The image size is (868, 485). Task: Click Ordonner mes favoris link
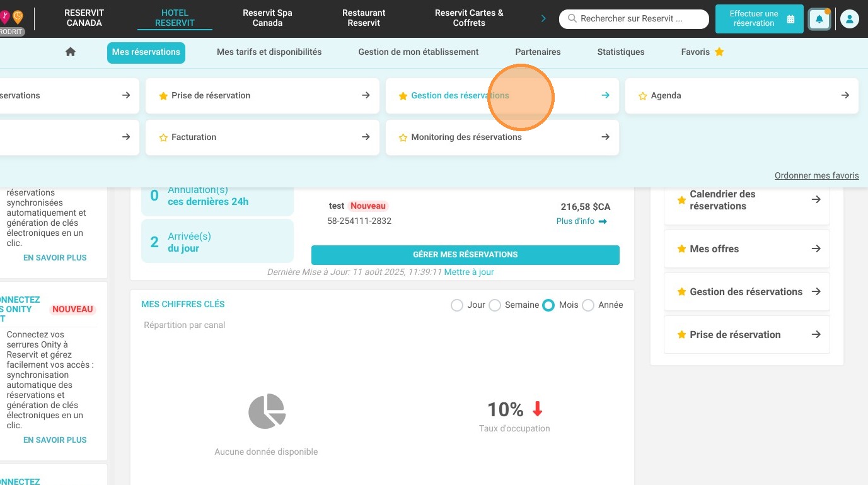(817, 176)
